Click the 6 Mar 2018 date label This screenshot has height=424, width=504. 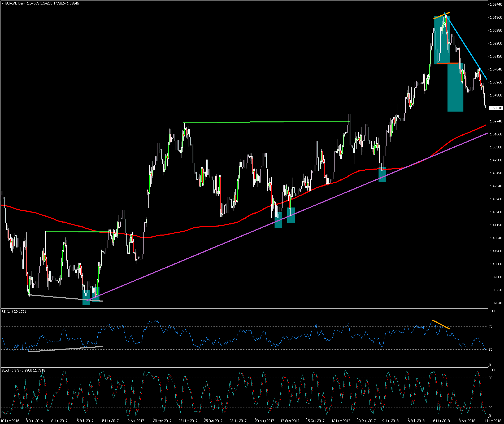coord(441,421)
